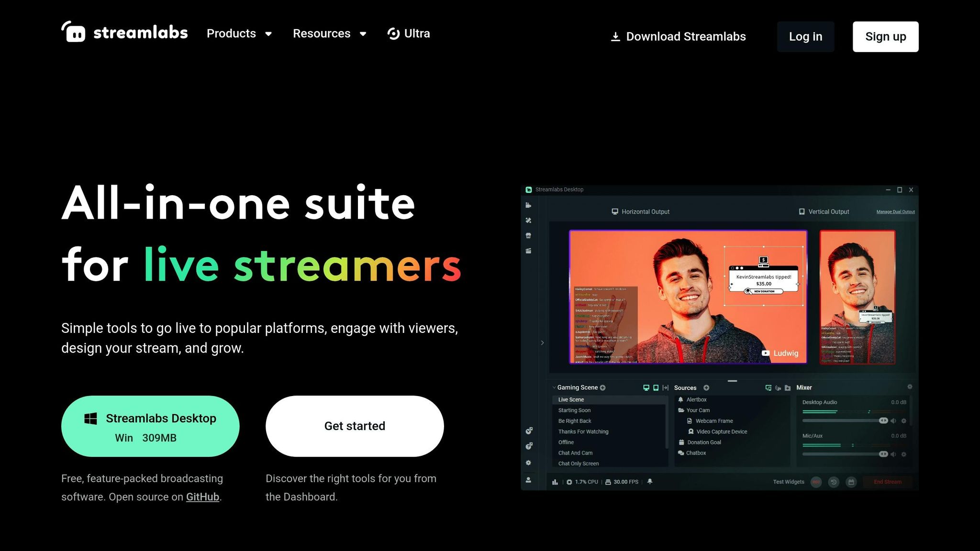The width and height of the screenshot is (980, 551).
Task: Toggle the REC recording button
Action: pos(816,482)
